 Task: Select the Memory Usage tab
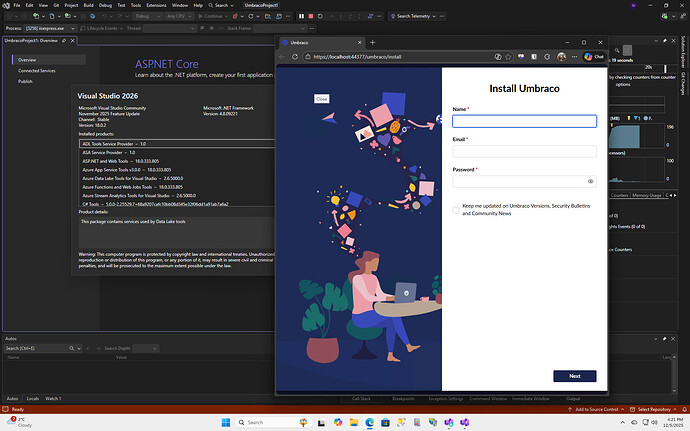[646, 195]
